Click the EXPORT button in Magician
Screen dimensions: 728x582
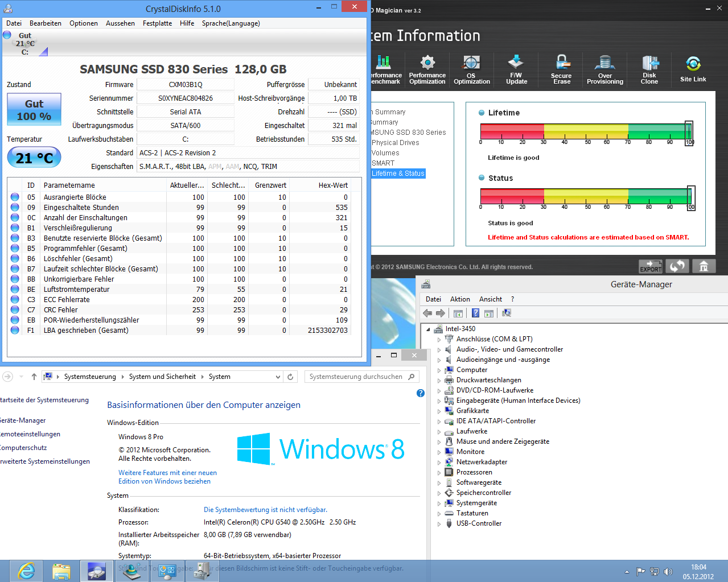click(651, 266)
